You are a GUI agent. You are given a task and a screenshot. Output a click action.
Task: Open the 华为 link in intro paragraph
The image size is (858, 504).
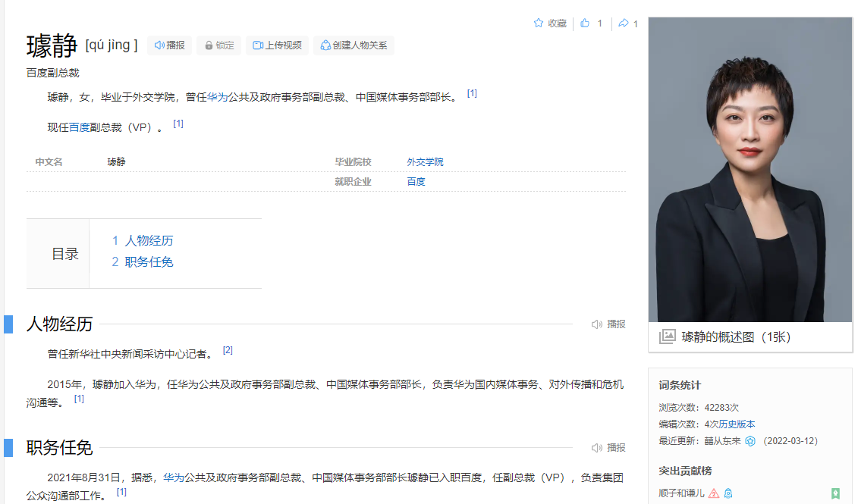[x=217, y=97]
